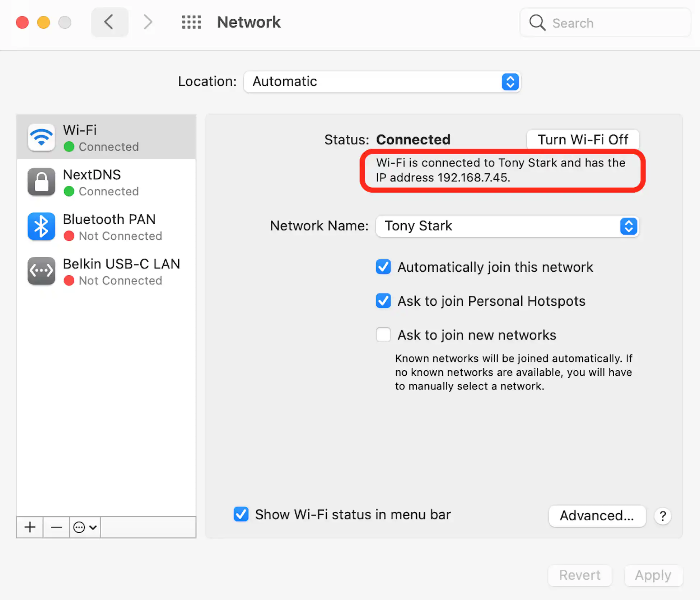
Task: Add a new network service with plus
Action: [x=30, y=527]
